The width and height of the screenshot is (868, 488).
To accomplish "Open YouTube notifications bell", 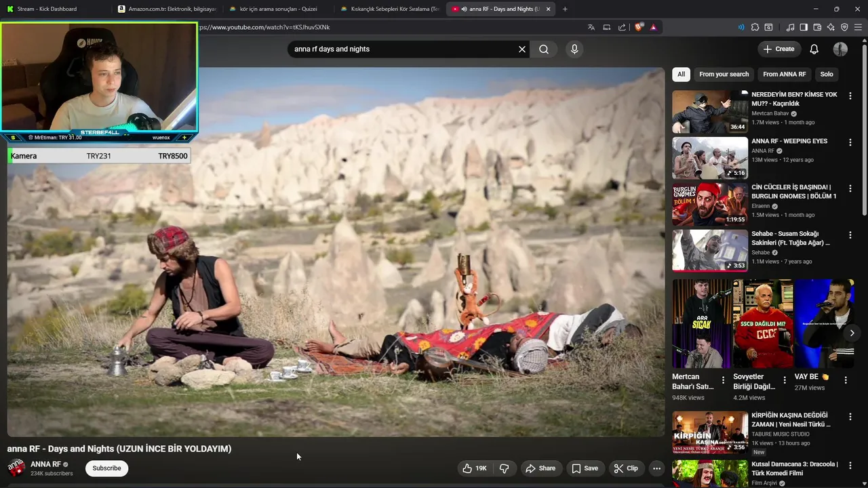I will tap(814, 49).
